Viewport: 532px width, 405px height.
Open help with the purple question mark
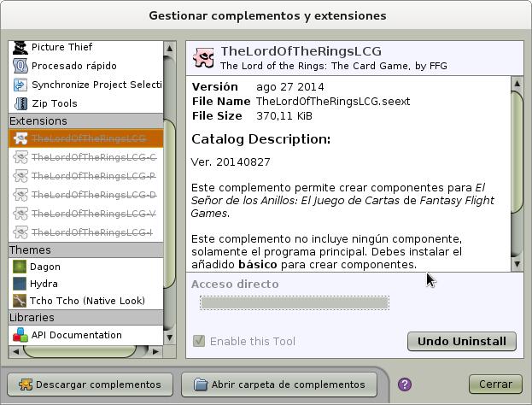click(x=405, y=384)
